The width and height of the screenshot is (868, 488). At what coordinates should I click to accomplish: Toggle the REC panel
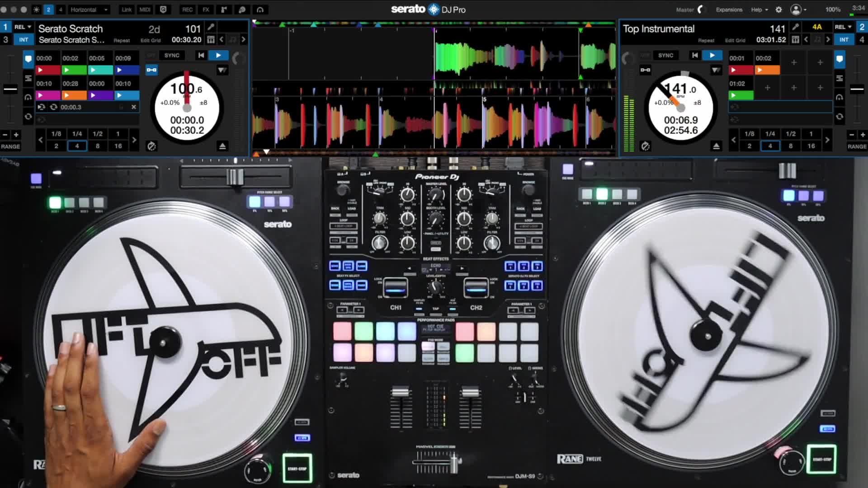coord(187,9)
